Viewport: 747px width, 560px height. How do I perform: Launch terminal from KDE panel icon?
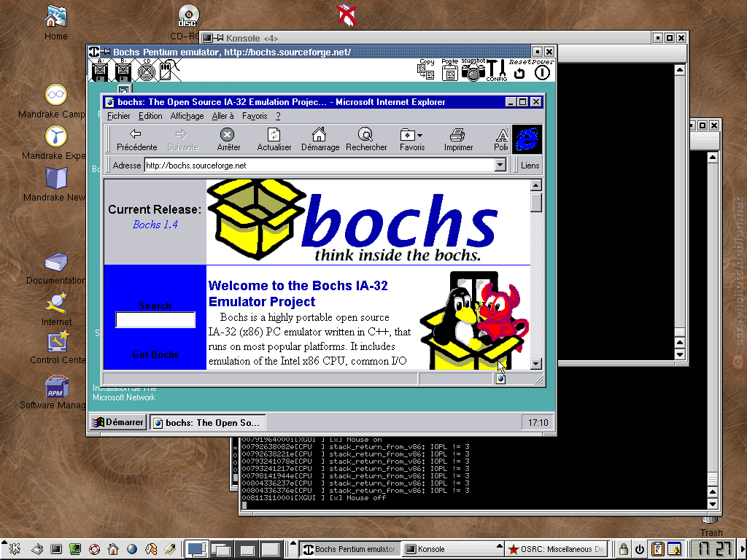tap(56, 549)
